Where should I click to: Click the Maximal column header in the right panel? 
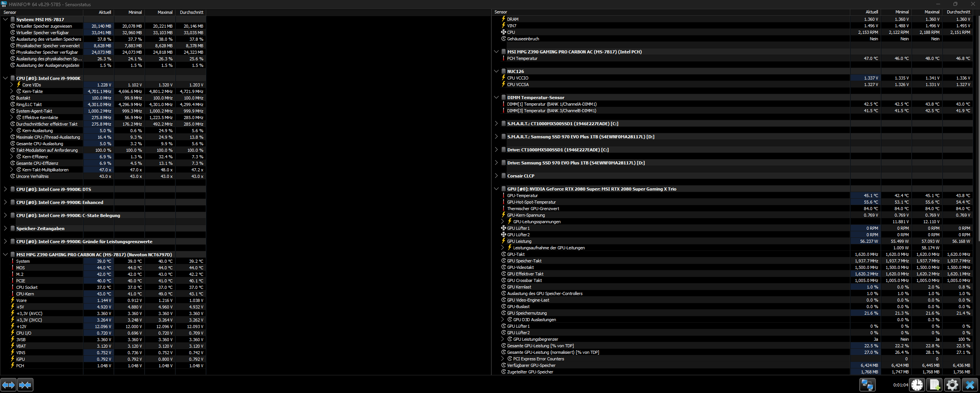pyautogui.click(x=927, y=12)
